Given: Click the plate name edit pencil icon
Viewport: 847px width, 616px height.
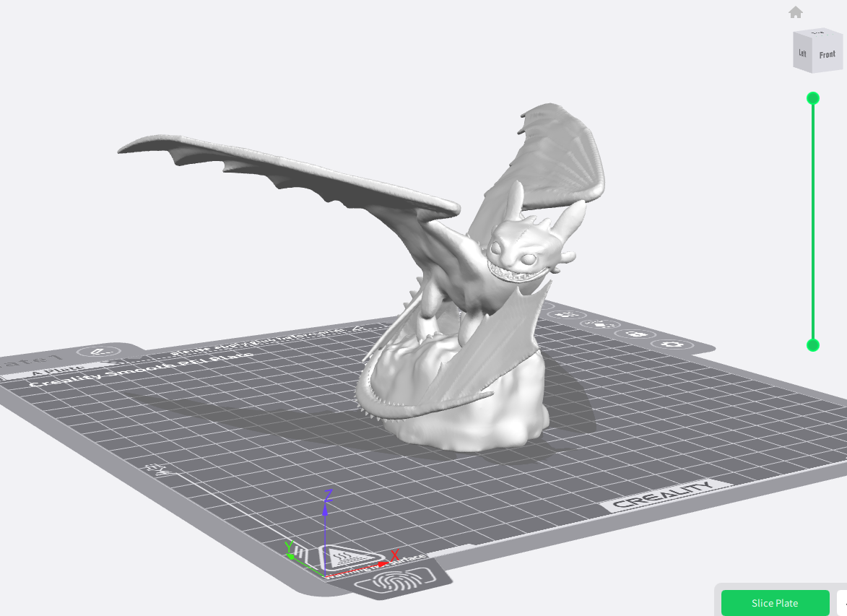Looking at the screenshot, I should [x=99, y=351].
